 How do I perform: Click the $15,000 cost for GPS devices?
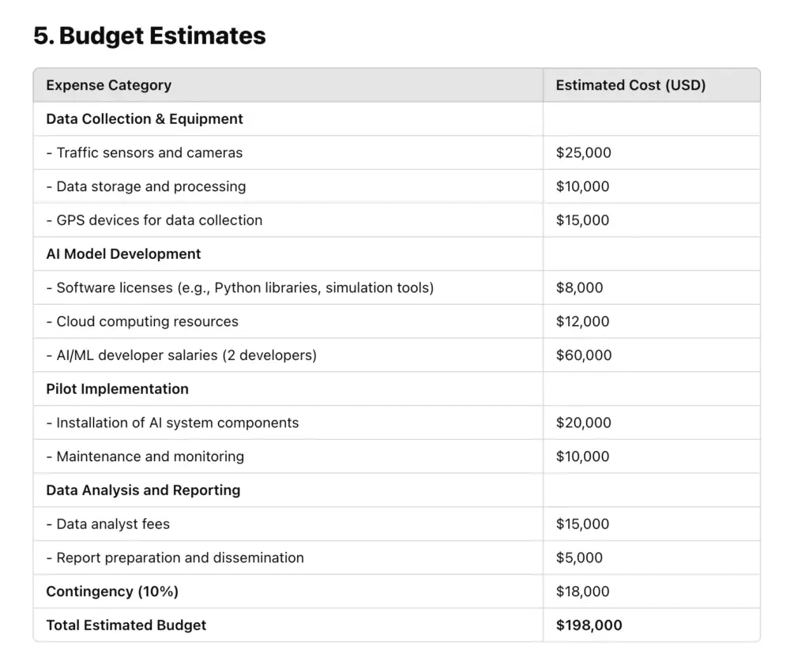[582, 220]
